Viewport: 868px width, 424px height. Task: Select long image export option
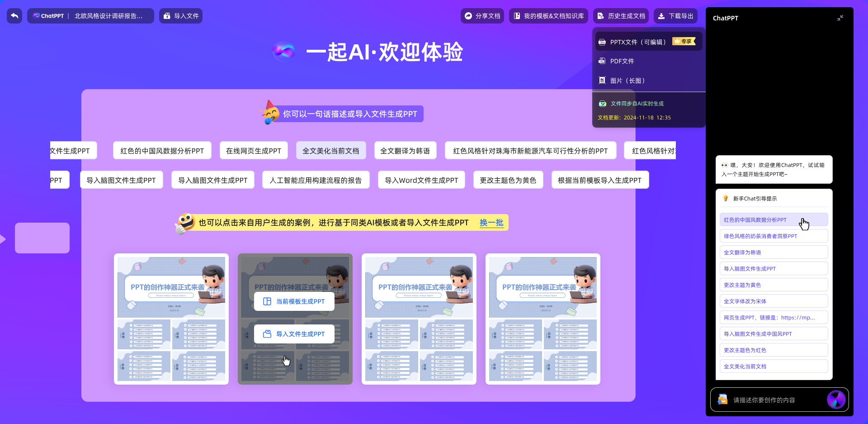tap(627, 81)
